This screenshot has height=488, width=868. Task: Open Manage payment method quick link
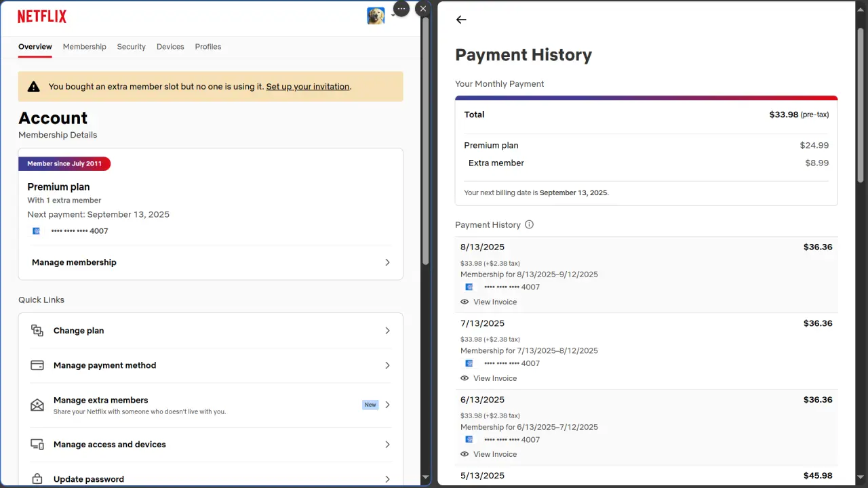tap(211, 365)
